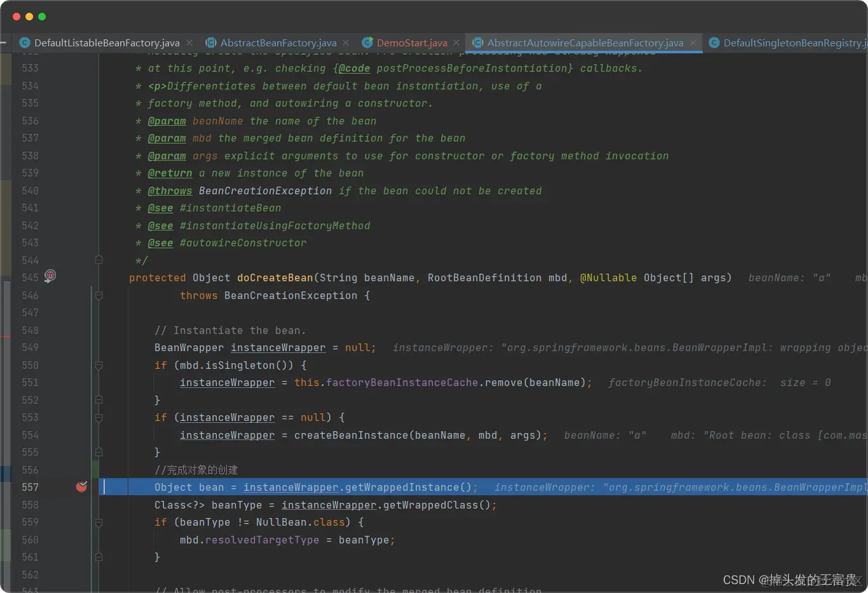Click BeanCreationException in @throws Javadoc line
This screenshot has height=593, width=868.
(x=265, y=190)
